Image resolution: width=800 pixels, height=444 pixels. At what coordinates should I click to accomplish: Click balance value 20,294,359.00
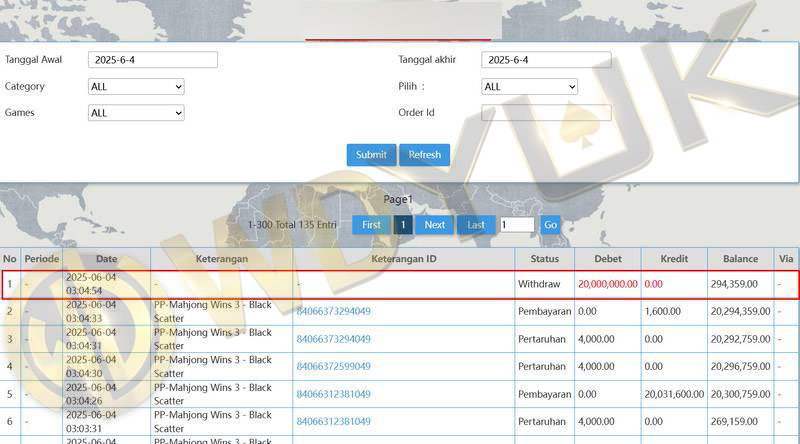[x=740, y=311]
